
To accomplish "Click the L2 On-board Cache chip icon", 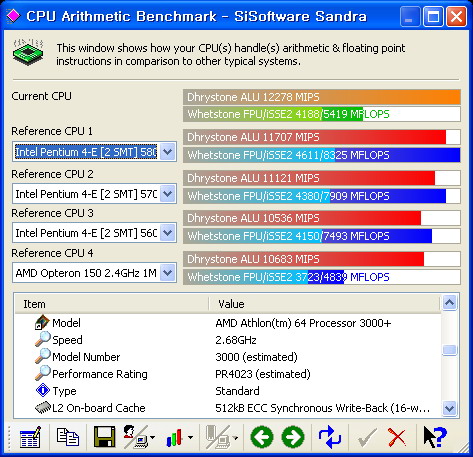I will [x=43, y=408].
